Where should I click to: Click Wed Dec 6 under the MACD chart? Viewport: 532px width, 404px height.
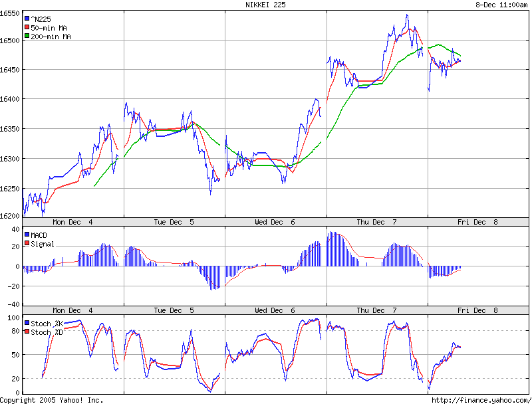click(x=275, y=310)
